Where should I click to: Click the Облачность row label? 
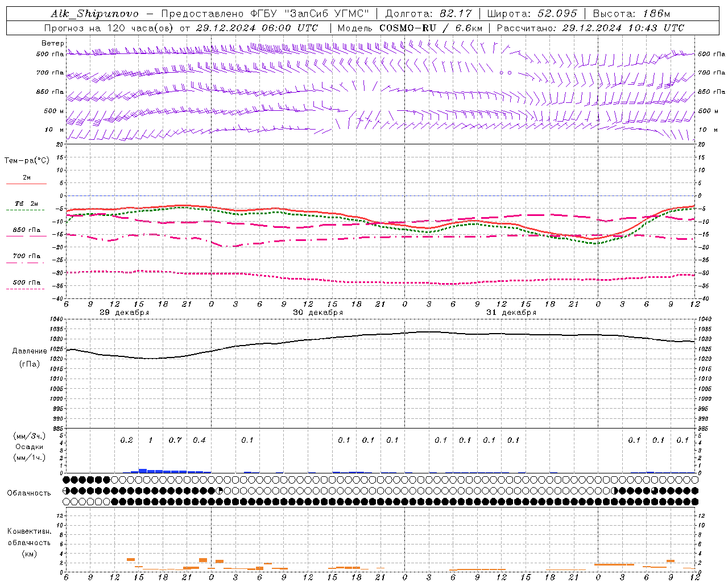29,493
